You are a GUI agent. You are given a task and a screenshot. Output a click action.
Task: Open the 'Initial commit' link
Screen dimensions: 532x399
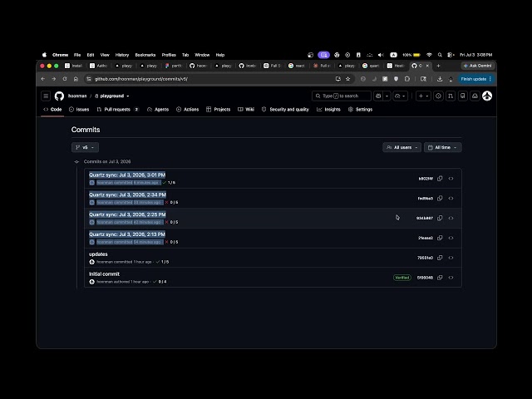pos(104,273)
